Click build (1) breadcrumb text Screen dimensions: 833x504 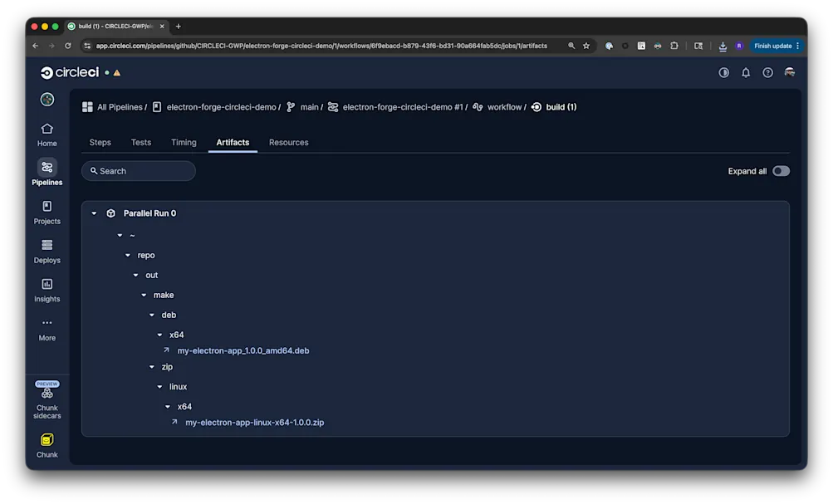point(561,107)
